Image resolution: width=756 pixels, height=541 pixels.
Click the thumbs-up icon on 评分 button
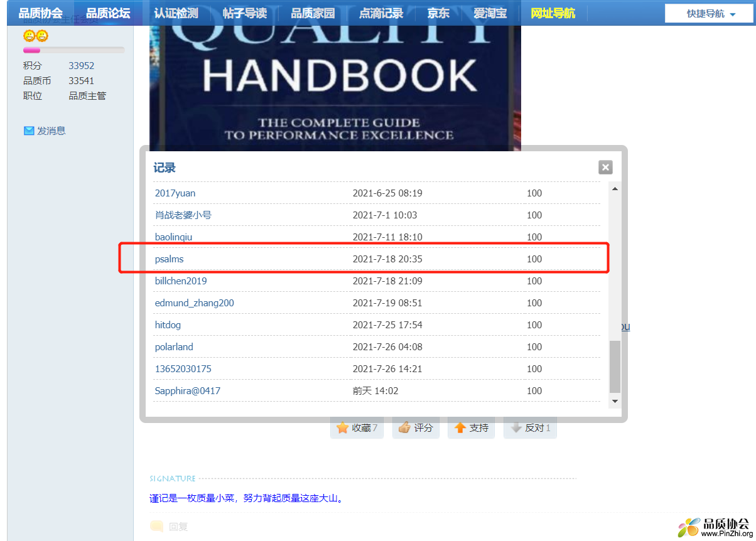tap(404, 427)
